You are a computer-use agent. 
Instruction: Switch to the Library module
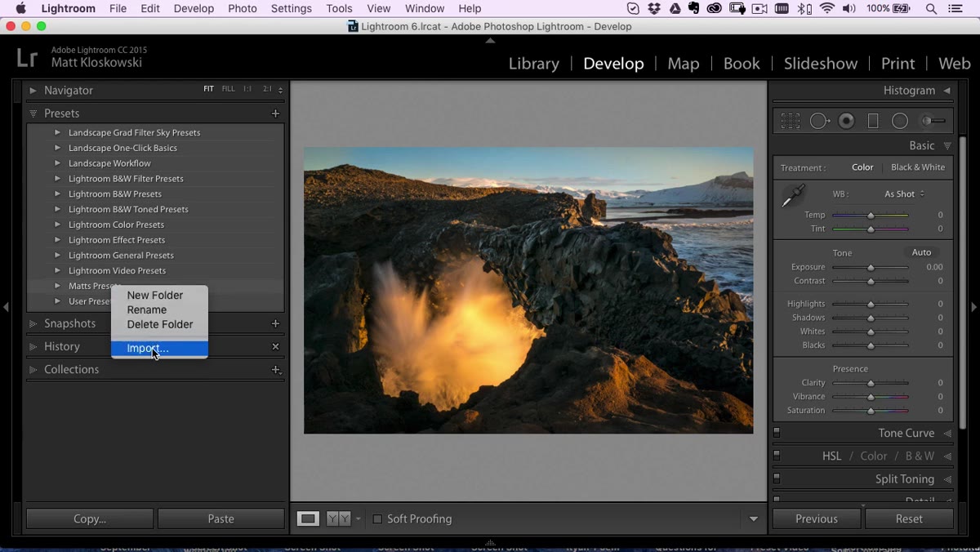click(534, 64)
